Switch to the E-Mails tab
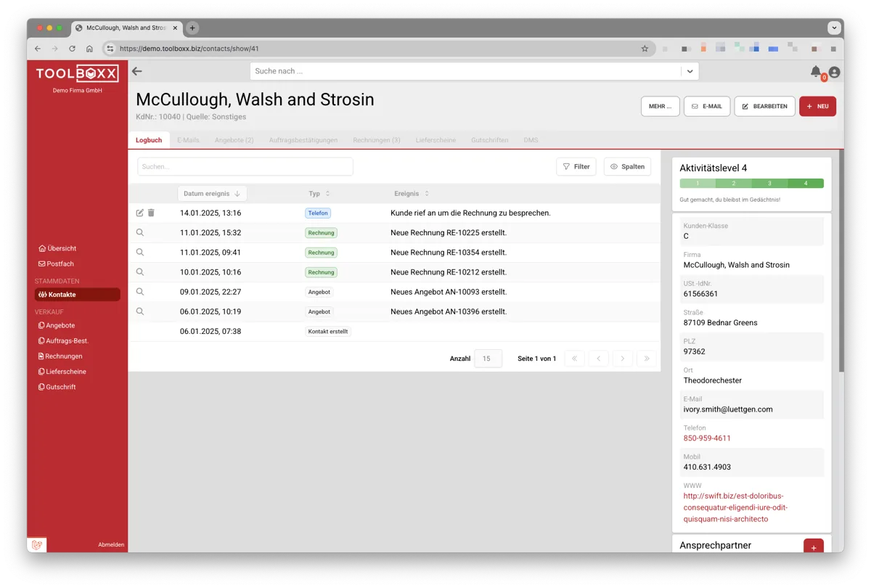 (x=188, y=140)
